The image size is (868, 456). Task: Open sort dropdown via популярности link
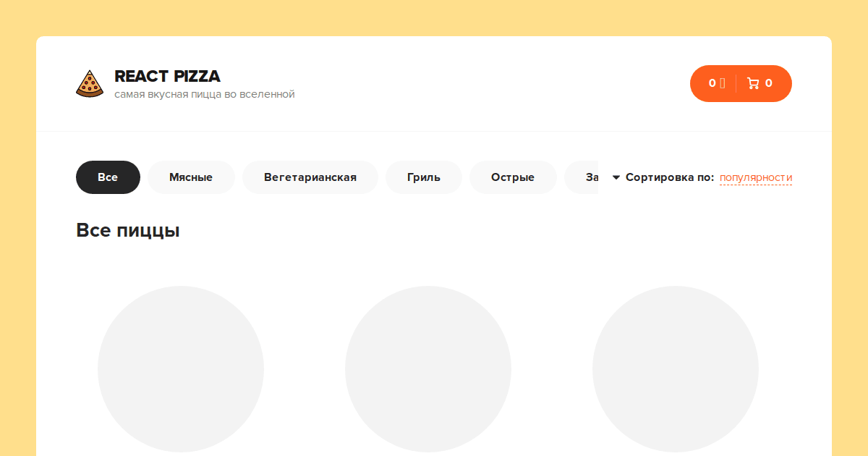[755, 177]
